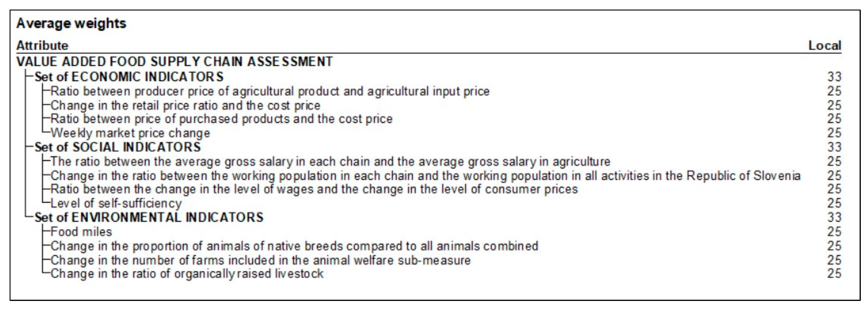868x312 pixels.
Task: Click the local weight 33 for ECONOMIC INDICATORS
Action: tap(834, 77)
